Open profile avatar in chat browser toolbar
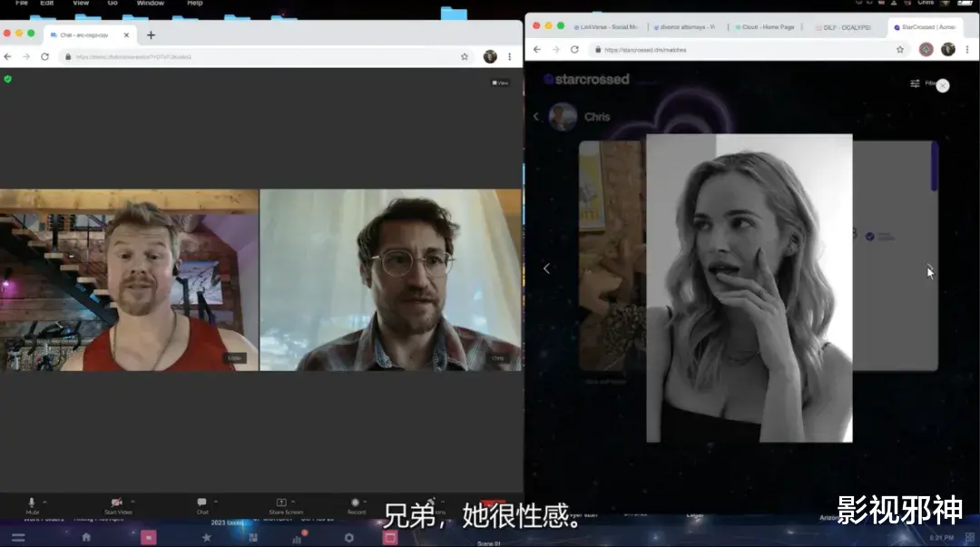The height and width of the screenshot is (547, 980). click(490, 57)
